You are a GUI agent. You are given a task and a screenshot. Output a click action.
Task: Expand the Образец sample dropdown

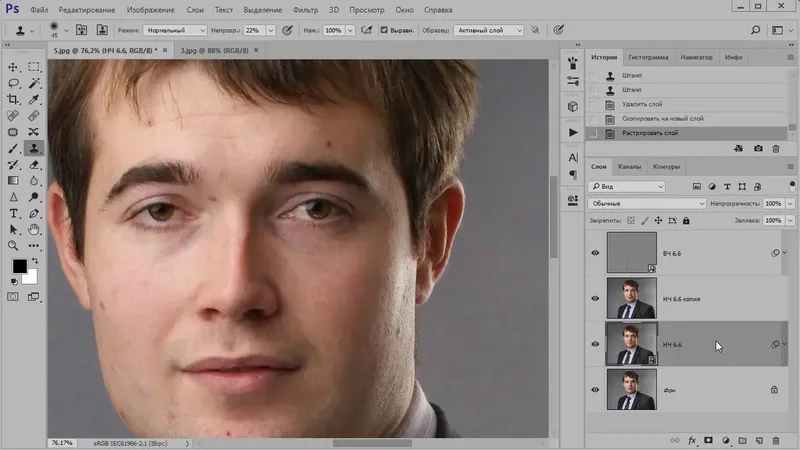tap(488, 30)
